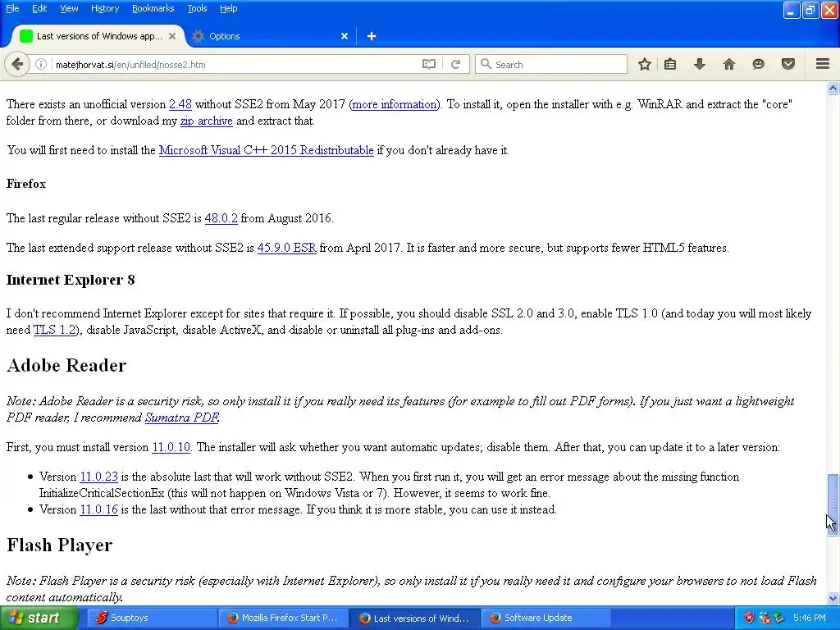The image size is (840, 630).
Task: Open the Downloads arrow icon
Action: 700,64
